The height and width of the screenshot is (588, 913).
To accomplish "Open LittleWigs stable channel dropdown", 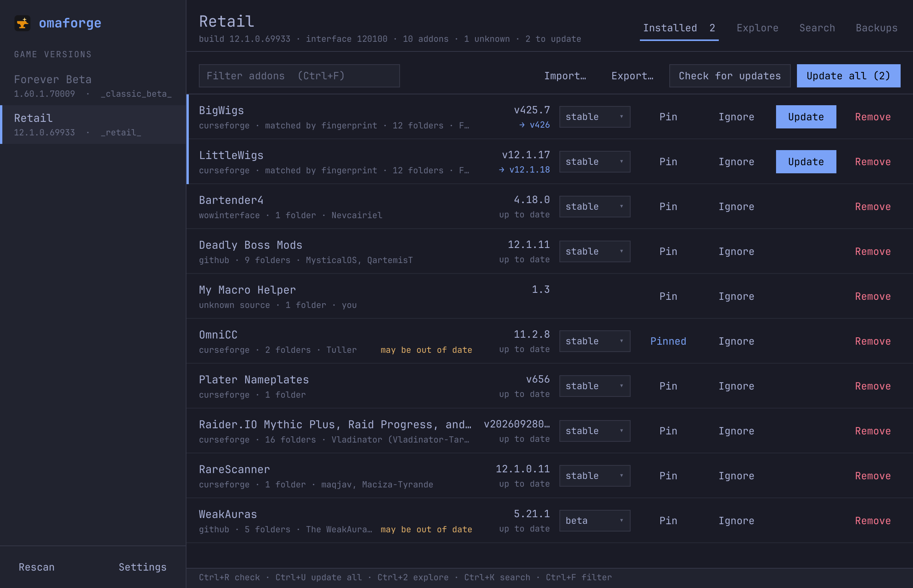I will pos(595,162).
